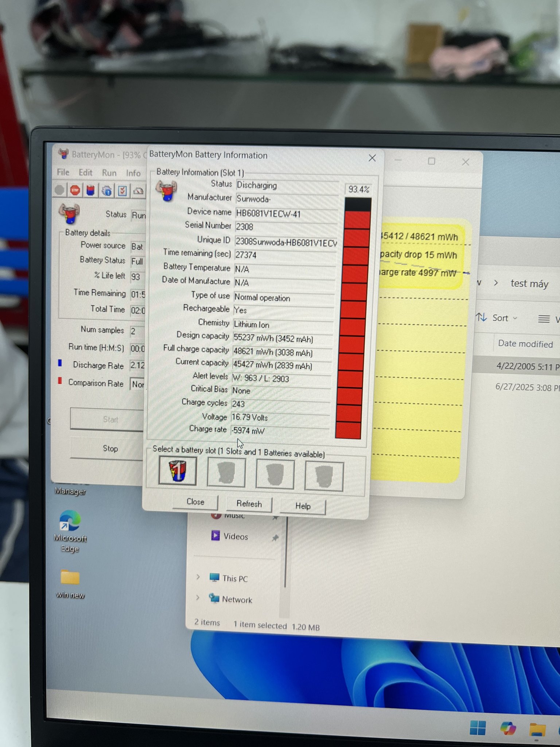
Task: Open the gear configuration toolbar icon
Action: (x=107, y=191)
